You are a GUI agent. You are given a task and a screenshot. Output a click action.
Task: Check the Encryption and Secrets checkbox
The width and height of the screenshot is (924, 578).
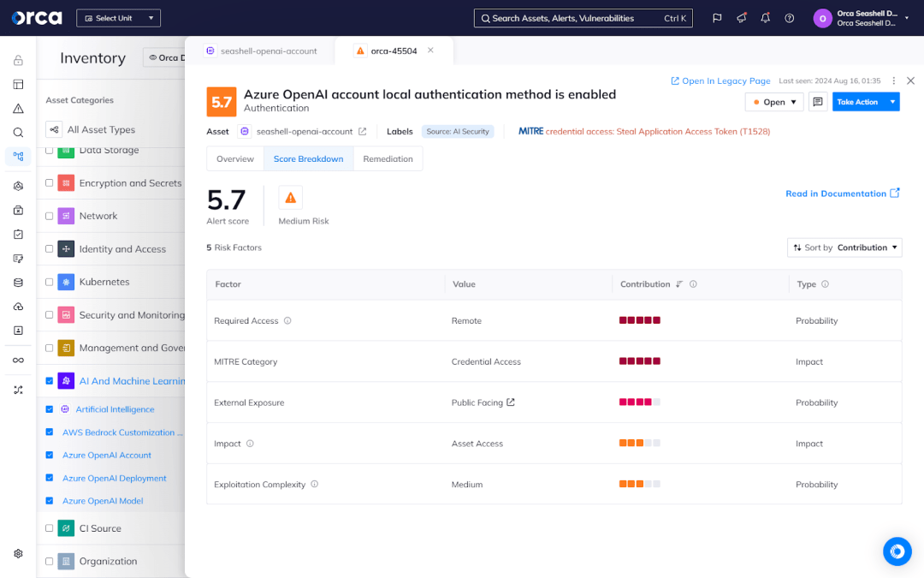[x=50, y=183]
